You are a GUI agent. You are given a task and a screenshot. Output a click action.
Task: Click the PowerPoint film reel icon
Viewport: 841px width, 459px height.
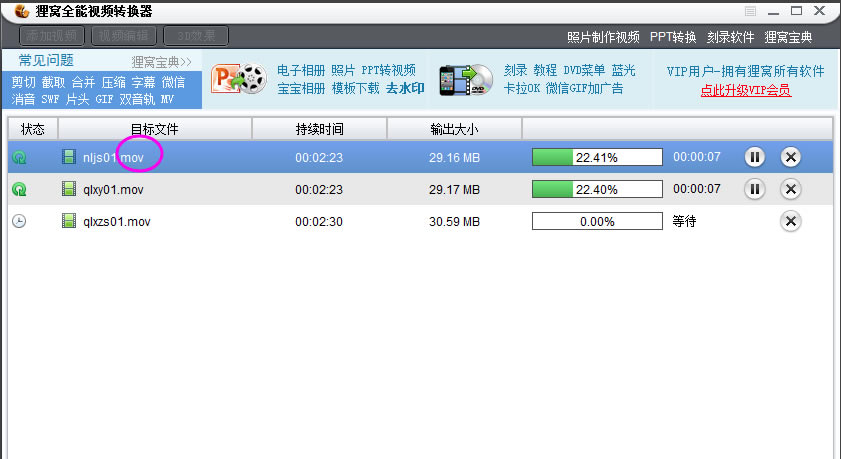point(238,80)
